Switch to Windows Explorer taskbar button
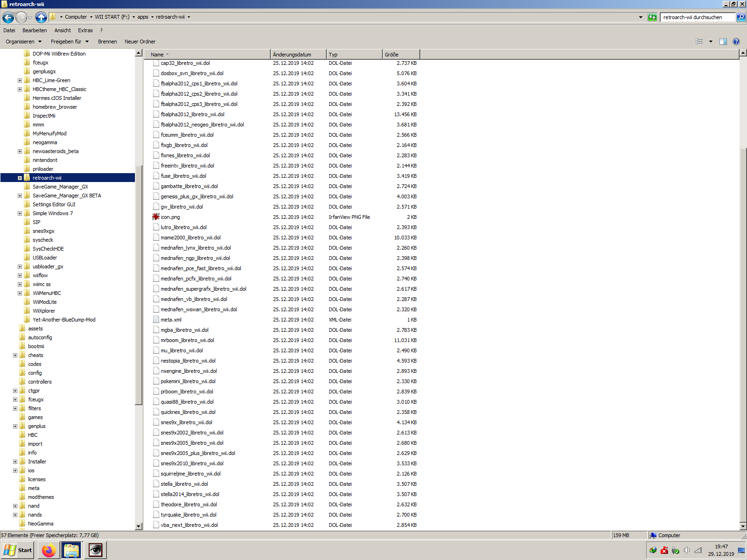This screenshot has height=560, width=747. (71, 550)
